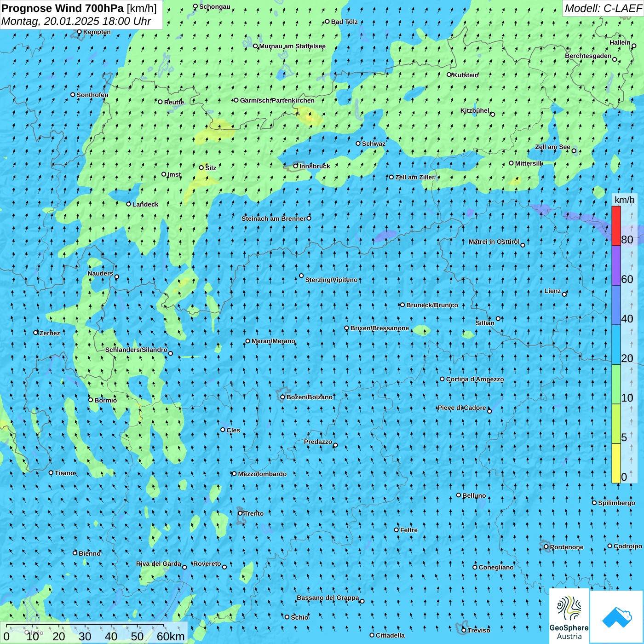
Task: Click the Schongau label
Action: pyautogui.click(x=215, y=6)
